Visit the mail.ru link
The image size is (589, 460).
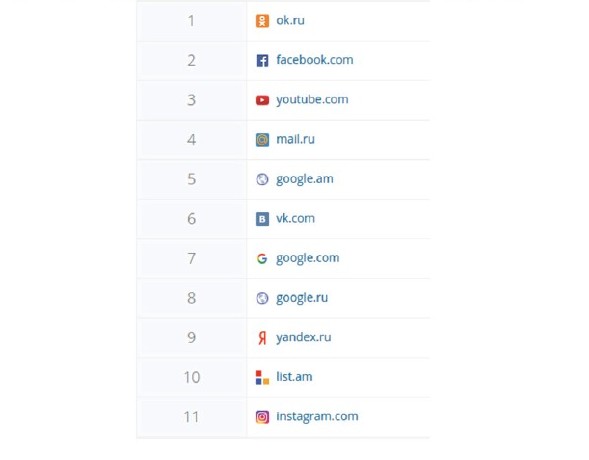point(295,139)
